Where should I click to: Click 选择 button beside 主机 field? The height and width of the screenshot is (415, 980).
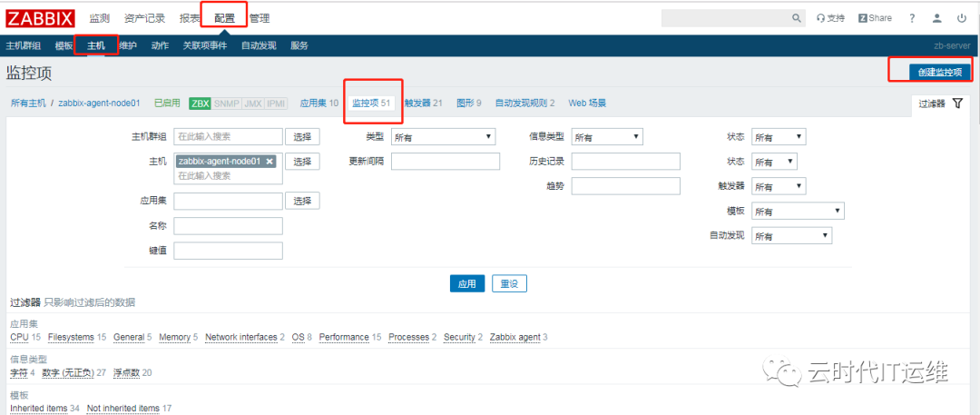302,162
